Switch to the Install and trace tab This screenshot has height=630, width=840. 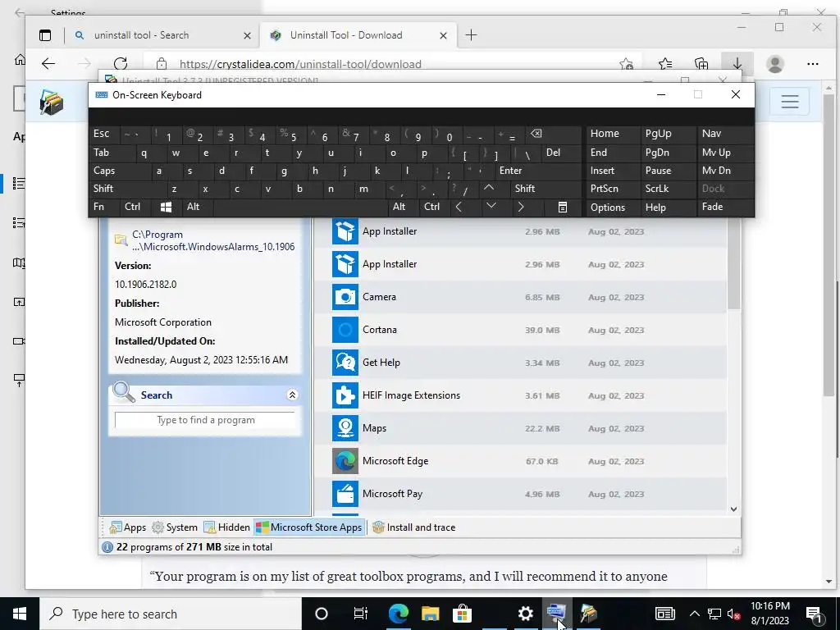pos(413,527)
